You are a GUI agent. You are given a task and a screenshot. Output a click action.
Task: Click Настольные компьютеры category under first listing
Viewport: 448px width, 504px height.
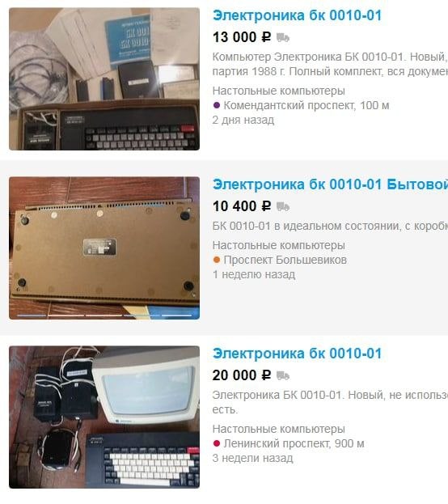(x=279, y=91)
